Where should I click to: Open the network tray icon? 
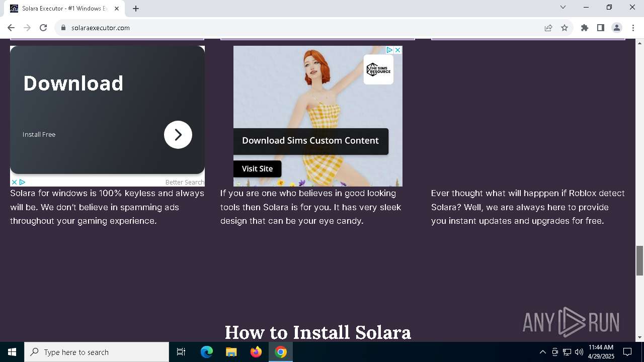(x=567, y=352)
